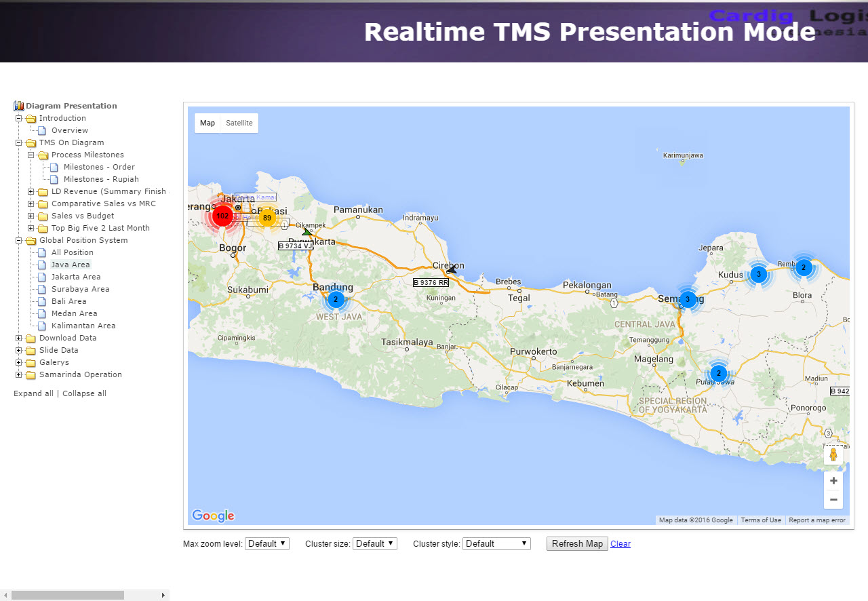Viewport: 868px width, 601px height.
Task: Collapse the TMS On Diagram node
Action: [18, 143]
